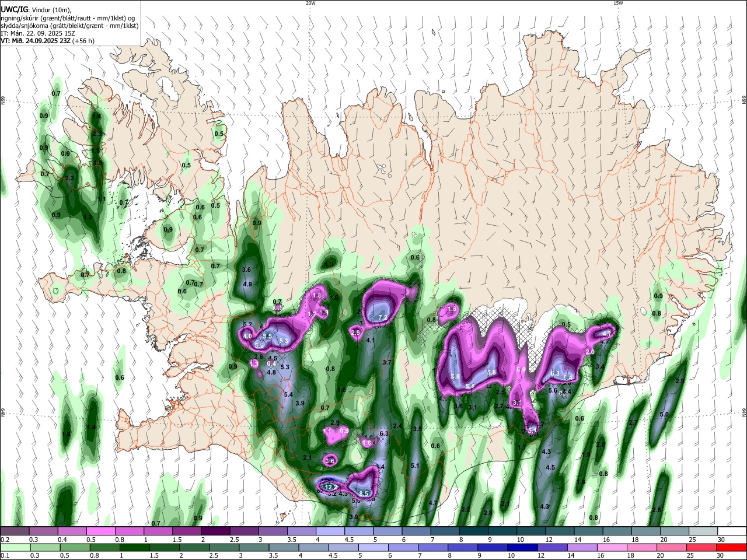The image size is (747, 560).
Task: Pick the palest green swatch between 0.1 and 0.3
Action: tap(15, 547)
